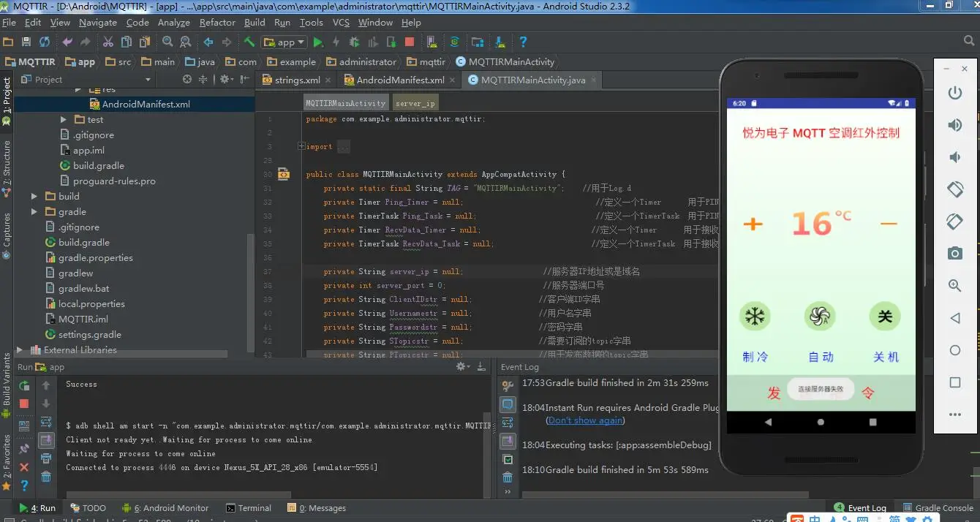Click Rerun app icon in Run panel

pyautogui.click(x=24, y=385)
